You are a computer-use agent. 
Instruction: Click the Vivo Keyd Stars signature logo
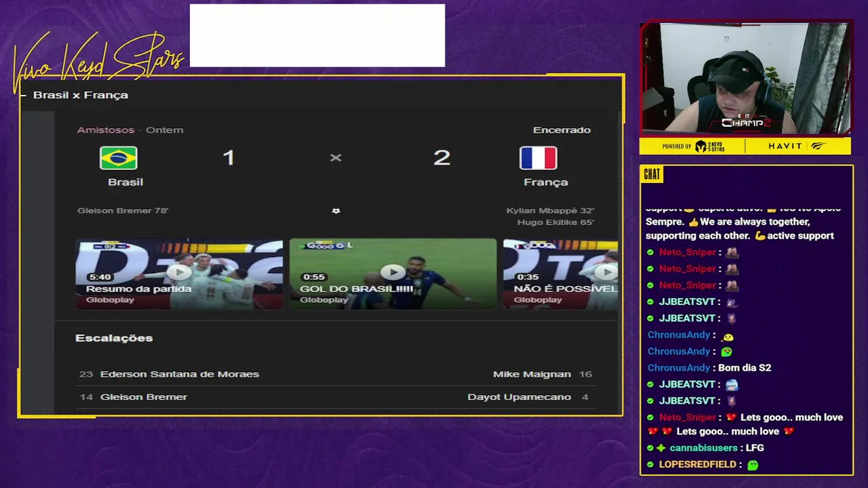pos(99,61)
